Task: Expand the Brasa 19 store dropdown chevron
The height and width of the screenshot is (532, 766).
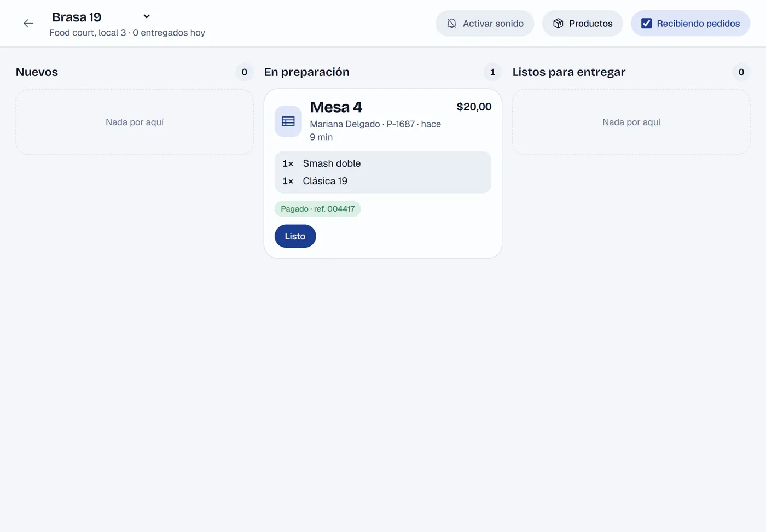Action: pyautogui.click(x=147, y=16)
